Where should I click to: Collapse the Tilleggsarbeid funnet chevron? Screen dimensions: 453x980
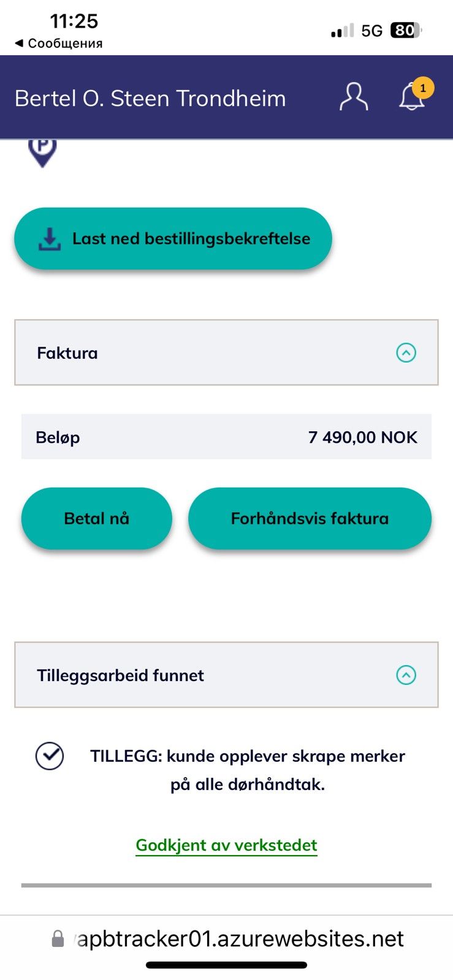[x=406, y=675]
